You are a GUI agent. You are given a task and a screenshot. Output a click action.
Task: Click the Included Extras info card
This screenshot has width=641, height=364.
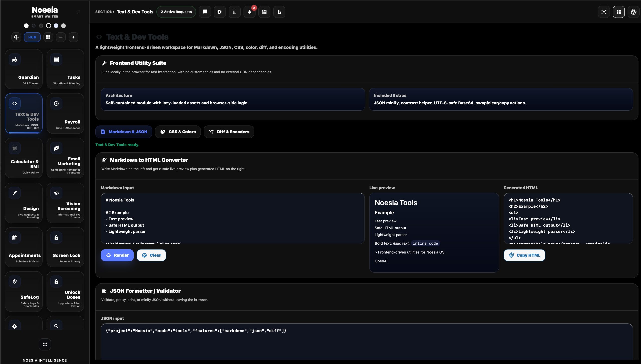tap(501, 99)
